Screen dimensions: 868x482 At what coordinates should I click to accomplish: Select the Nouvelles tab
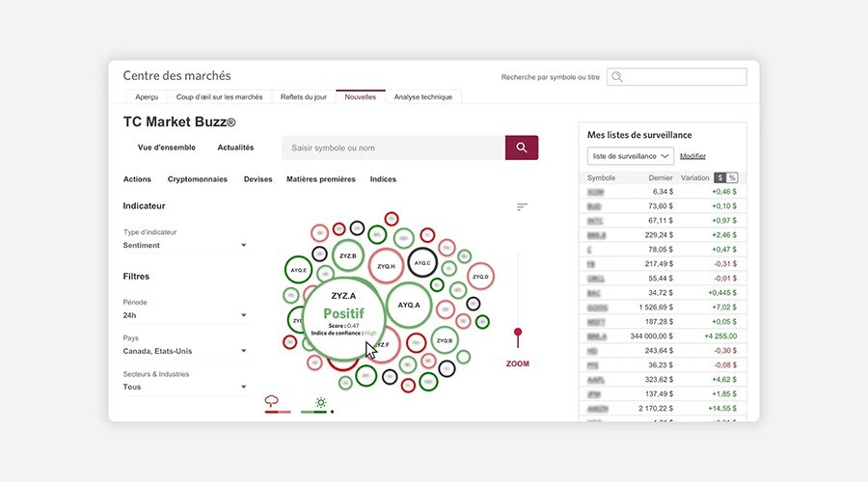coord(361,96)
